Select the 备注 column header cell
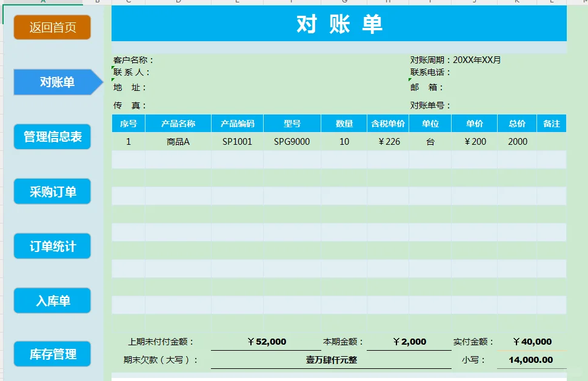 click(x=552, y=122)
